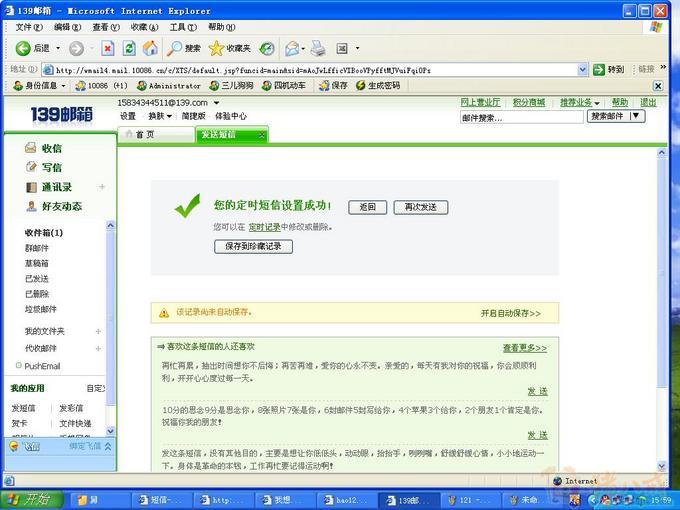Click 网上营业厅 link
The height and width of the screenshot is (510, 680).
click(x=480, y=102)
